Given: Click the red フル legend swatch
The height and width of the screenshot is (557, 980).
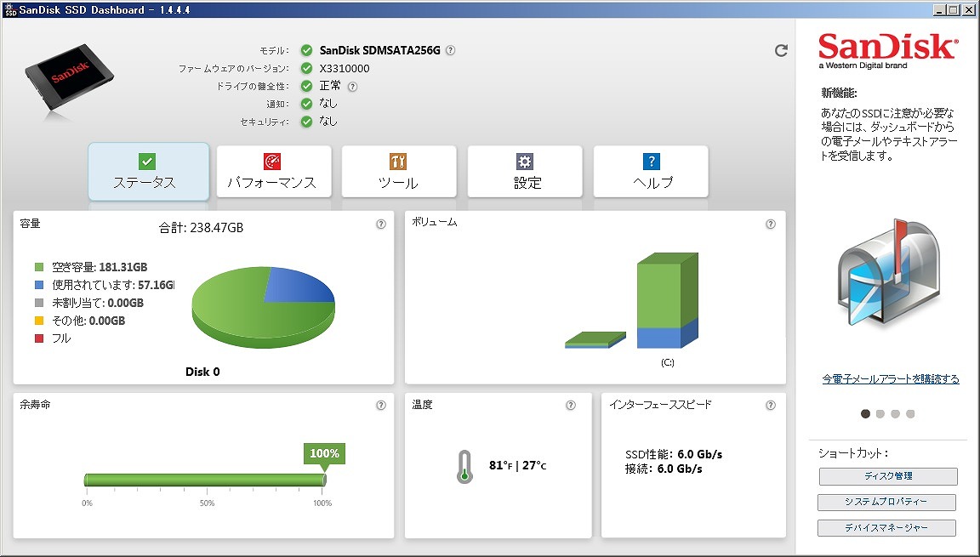Looking at the screenshot, I should point(39,338).
